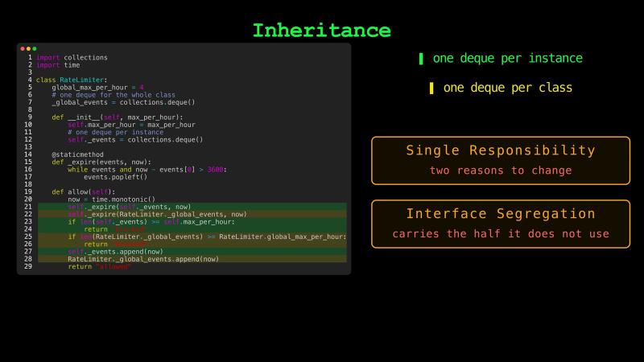Click the "RateLimiter._global_events.append(now)" line
This screenshot has width=644, height=362.
(x=192, y=259)
